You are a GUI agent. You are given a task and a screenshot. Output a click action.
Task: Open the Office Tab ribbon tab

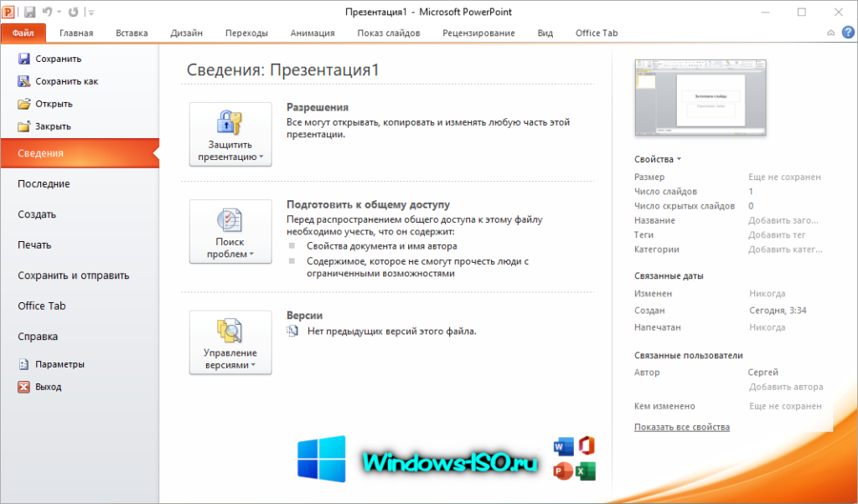click(597, 33)
